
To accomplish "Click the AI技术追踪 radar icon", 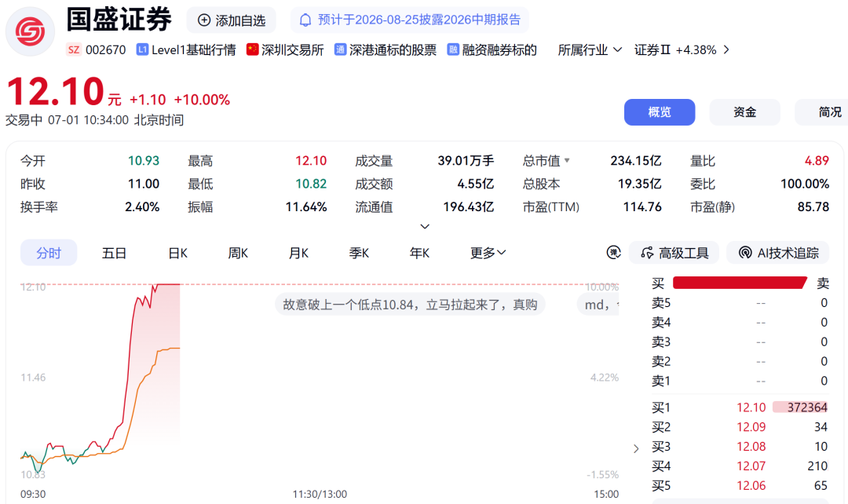I will click(x=744, y=253).
